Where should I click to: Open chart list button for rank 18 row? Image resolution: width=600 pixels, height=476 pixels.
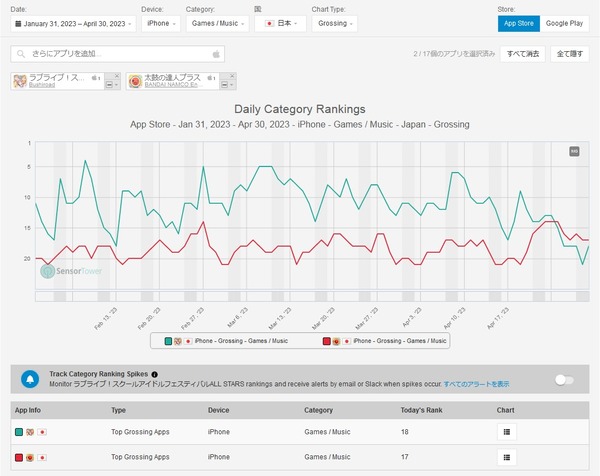pyautogui.click(x=507, y=432)
